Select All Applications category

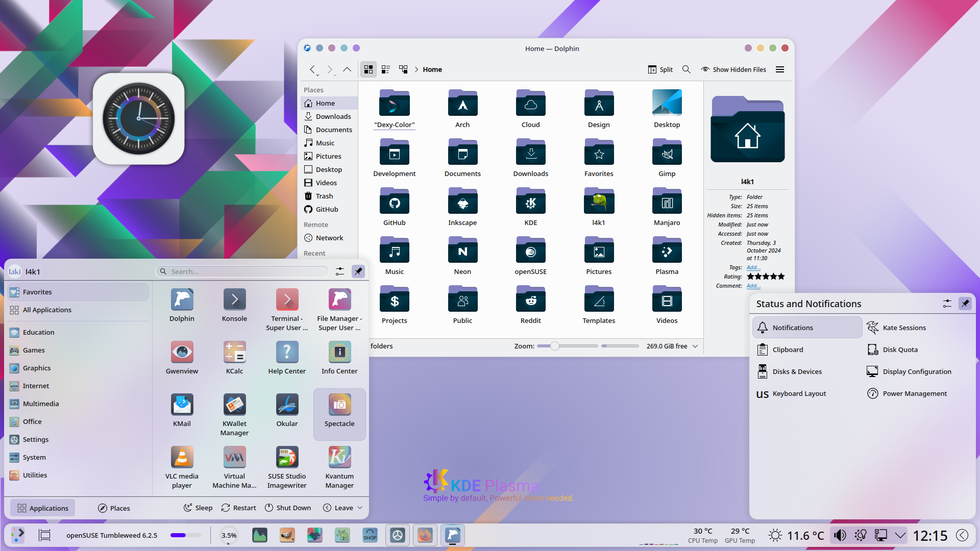click(x=78, y=310)
